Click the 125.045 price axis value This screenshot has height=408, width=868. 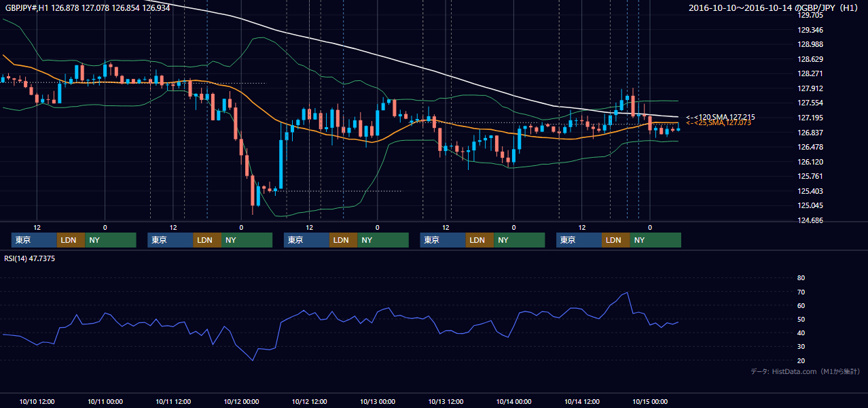pos(810,205)
